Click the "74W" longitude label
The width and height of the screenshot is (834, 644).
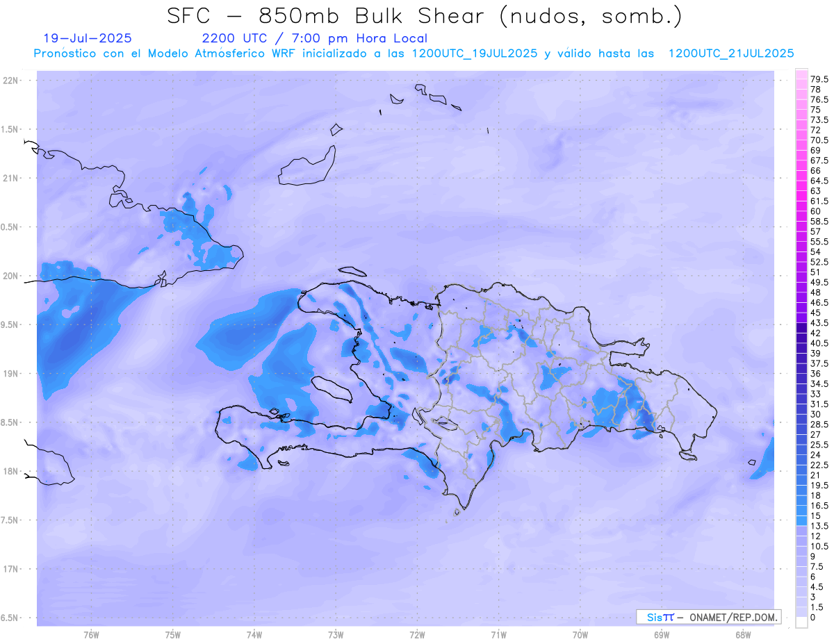tap(254, 634)
